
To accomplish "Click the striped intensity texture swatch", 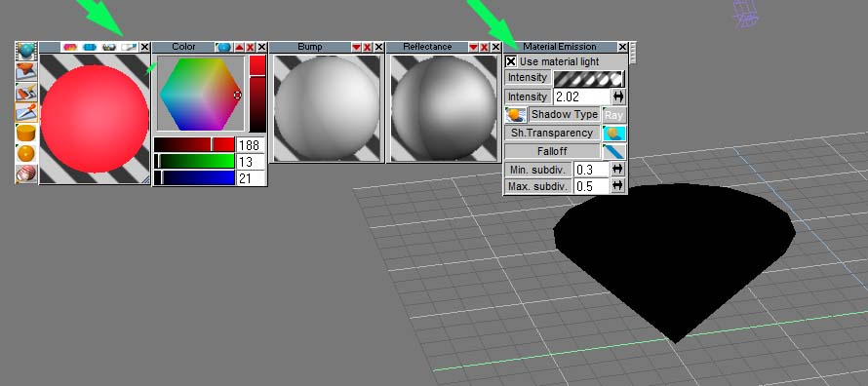I will [589, 78].
